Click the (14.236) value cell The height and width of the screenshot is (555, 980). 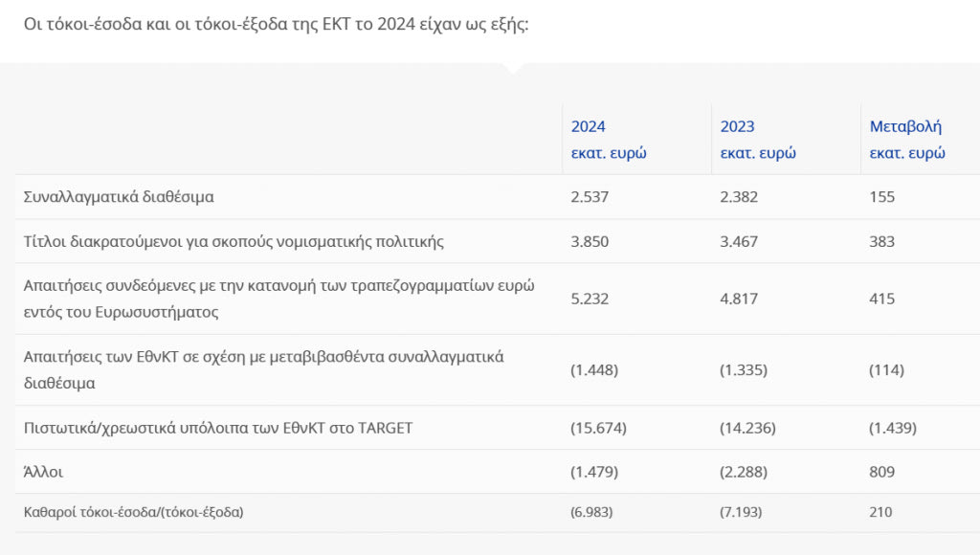click(x=747, y=428)
